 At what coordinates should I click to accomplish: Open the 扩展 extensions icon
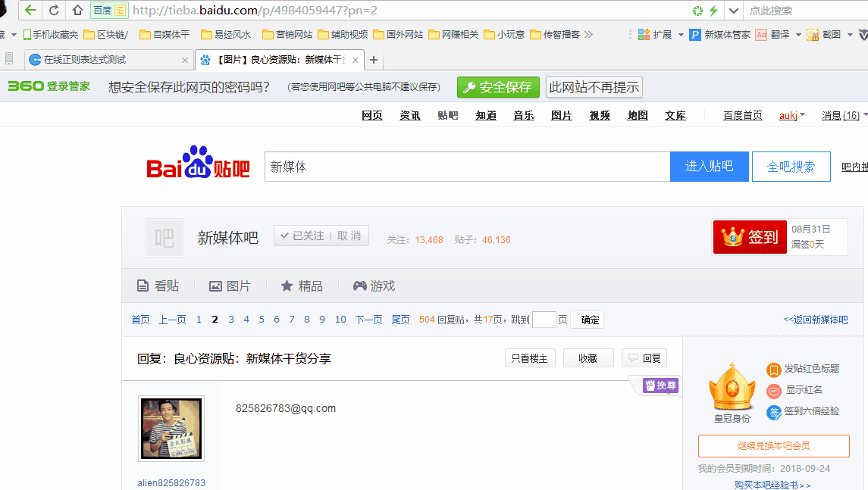pos(644,35)
